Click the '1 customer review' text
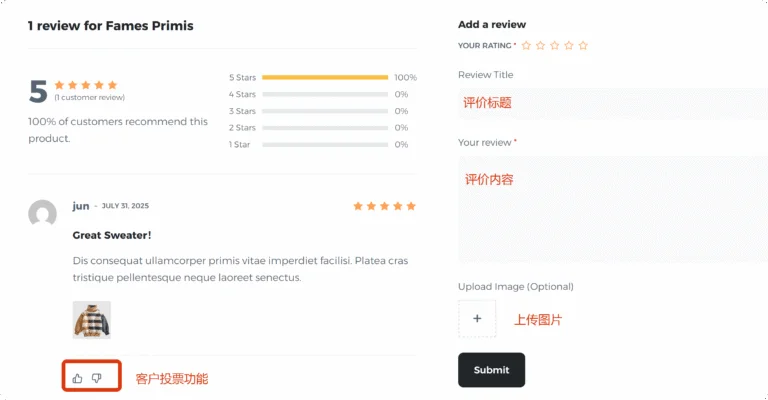Screen dimensions: 768x400 [x=90, y=97]
